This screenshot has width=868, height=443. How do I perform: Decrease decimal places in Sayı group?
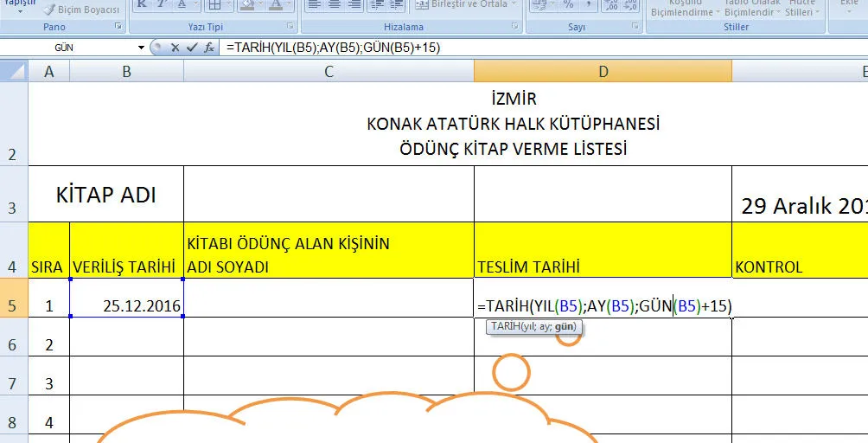coord(632,4)
